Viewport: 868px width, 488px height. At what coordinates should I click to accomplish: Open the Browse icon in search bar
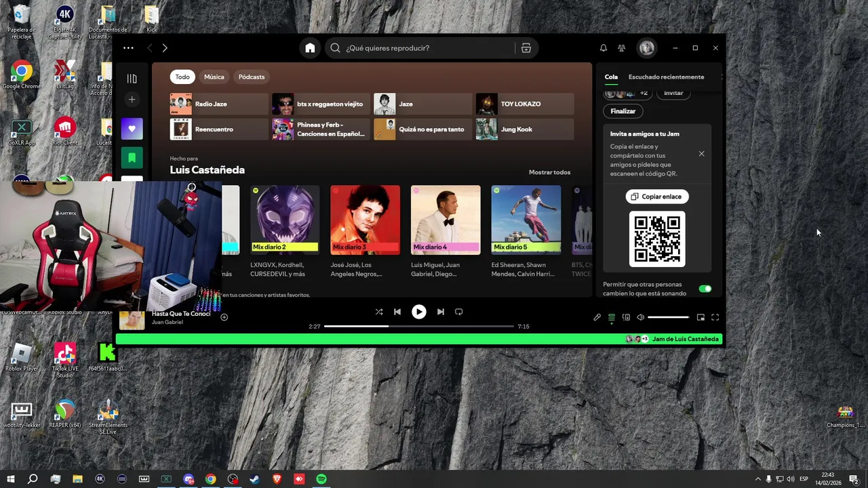[x=526, y=48]
